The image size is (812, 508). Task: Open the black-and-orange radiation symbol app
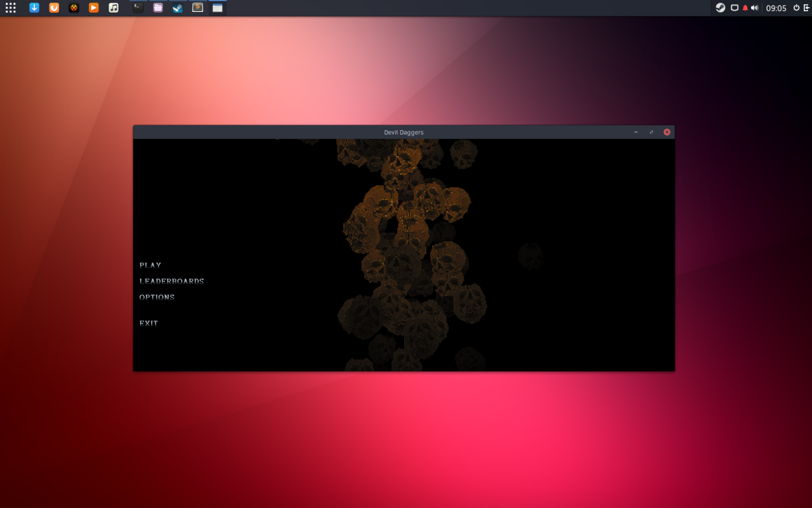click(74, 8)
